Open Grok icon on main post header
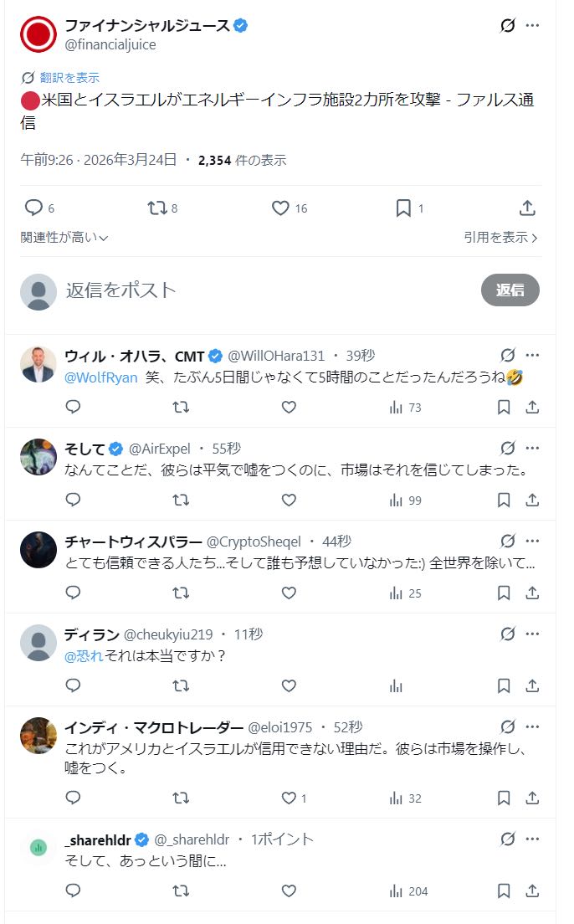This screenshot has height=924, width=574. point(507,26)
